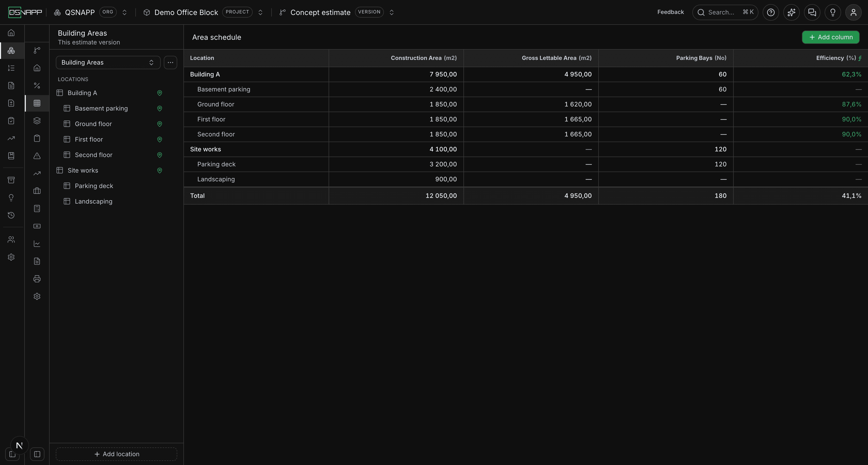This screenshot has height=465, width=868.
Task: Open the Demo Office Block project switcher chevrons
Action: tap(260, 12)
